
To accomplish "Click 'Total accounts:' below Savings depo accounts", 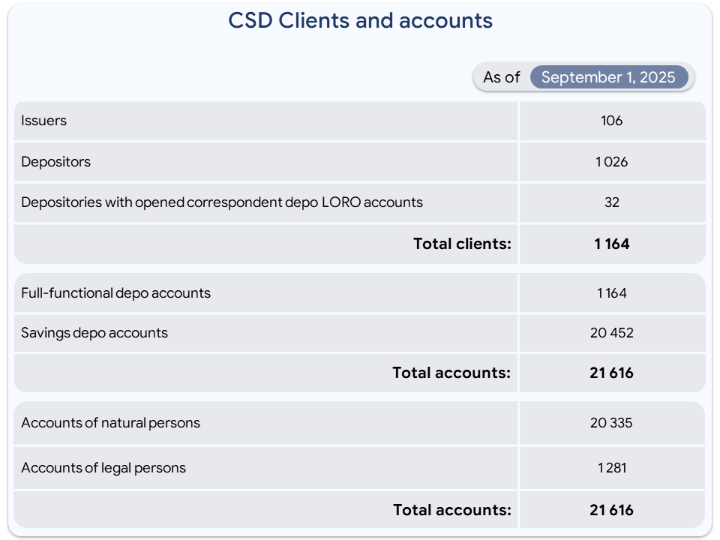I will coord(451,373).
